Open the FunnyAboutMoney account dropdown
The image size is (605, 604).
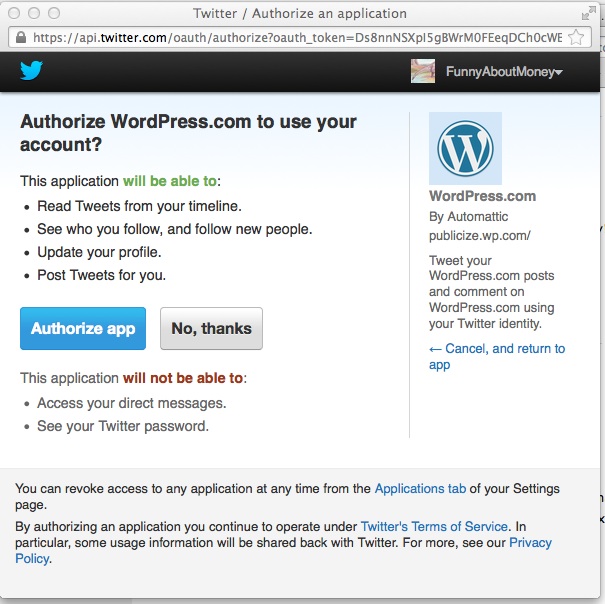(x=504, y=72)
